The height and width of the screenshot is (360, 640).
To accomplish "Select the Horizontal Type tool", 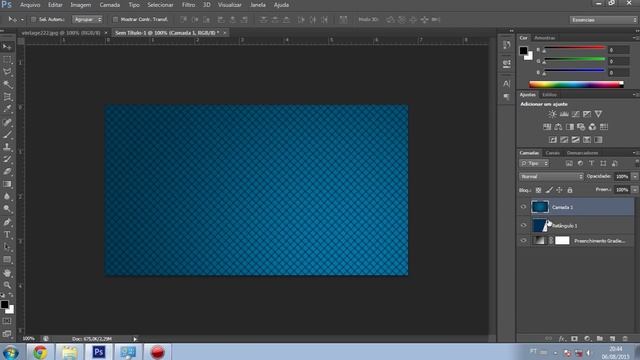I will click(x=7, y=235).
